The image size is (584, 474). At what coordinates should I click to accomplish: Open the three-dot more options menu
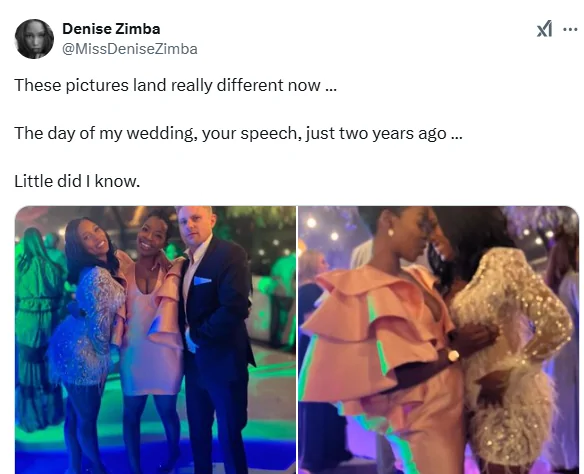coord(570,29)
